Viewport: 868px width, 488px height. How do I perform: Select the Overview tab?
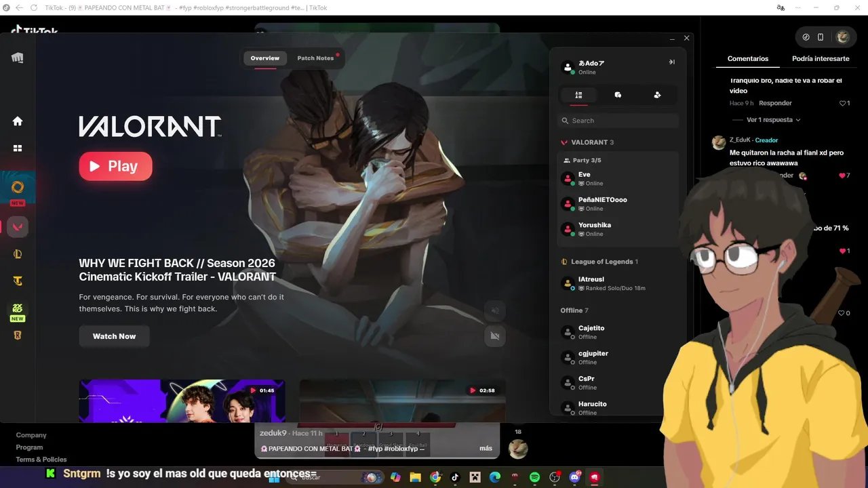265,58
